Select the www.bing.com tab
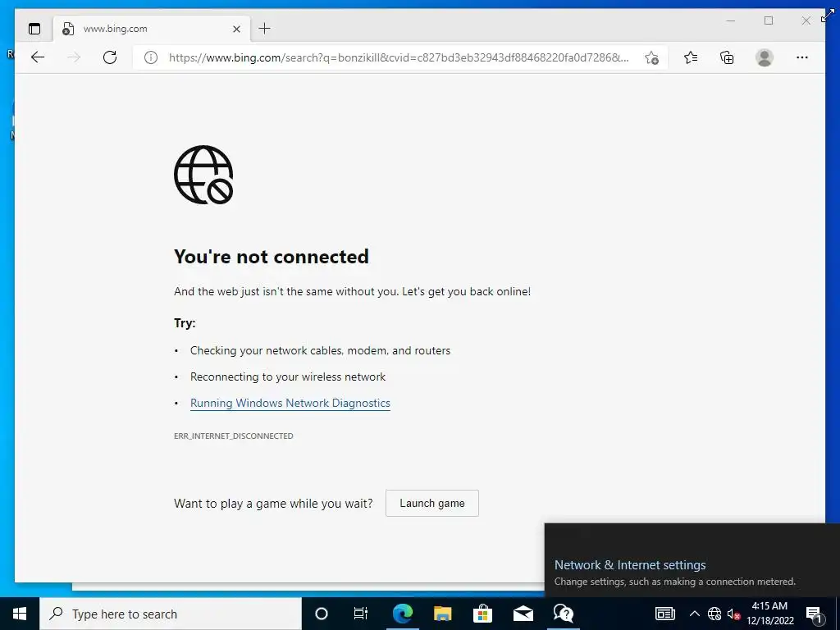Screen dimensions: 840x630 click(x=152, y=29)
